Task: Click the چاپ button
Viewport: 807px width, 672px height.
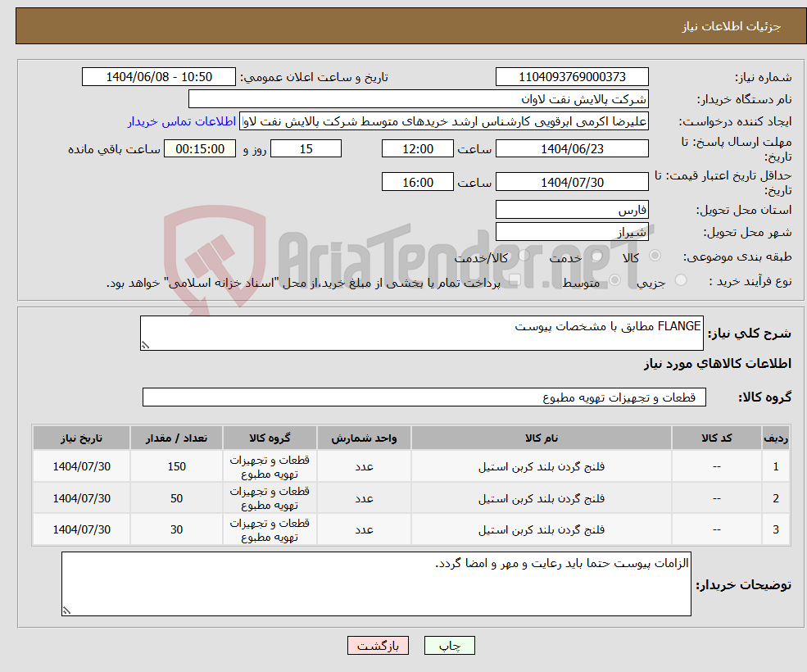Action: click(449, 645)
